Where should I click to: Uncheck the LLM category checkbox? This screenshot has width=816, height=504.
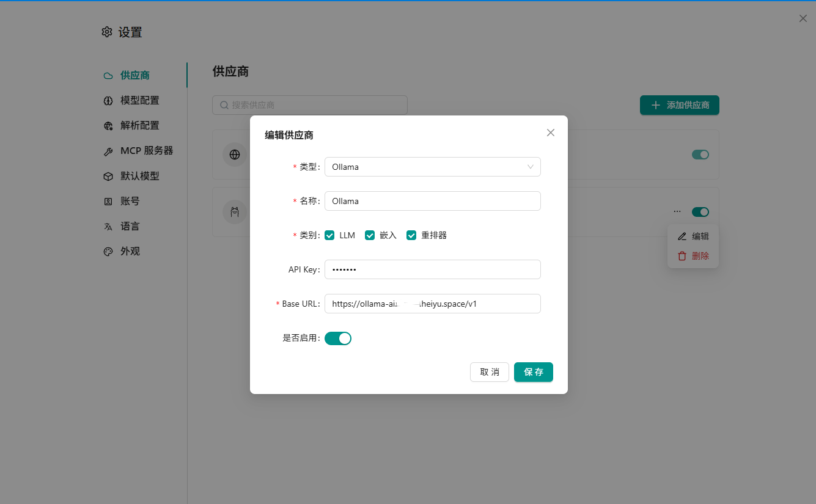329,235
